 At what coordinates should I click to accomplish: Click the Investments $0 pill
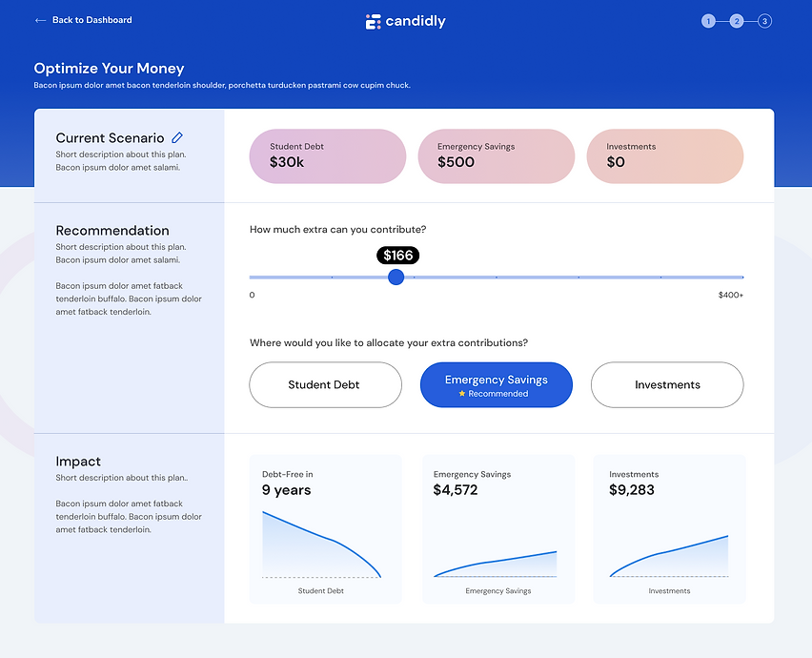(x=665, y=156)
